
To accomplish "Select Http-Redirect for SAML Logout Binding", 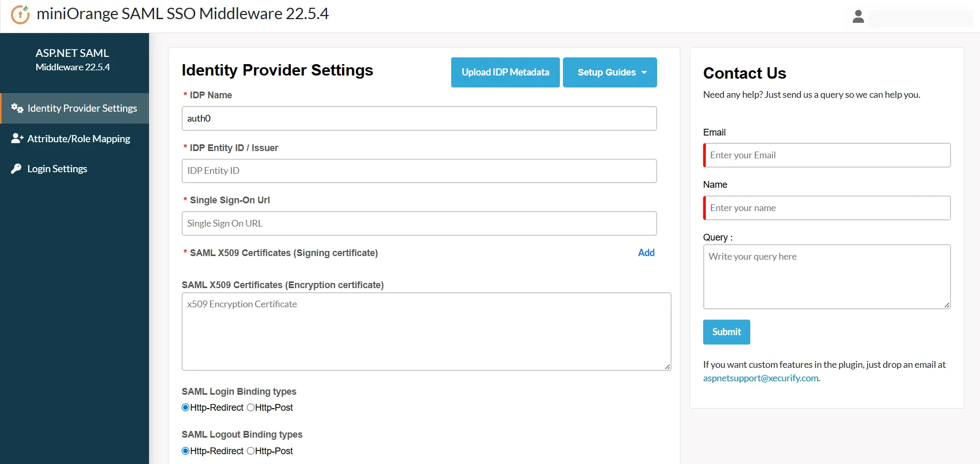I will tap(186, 451).
